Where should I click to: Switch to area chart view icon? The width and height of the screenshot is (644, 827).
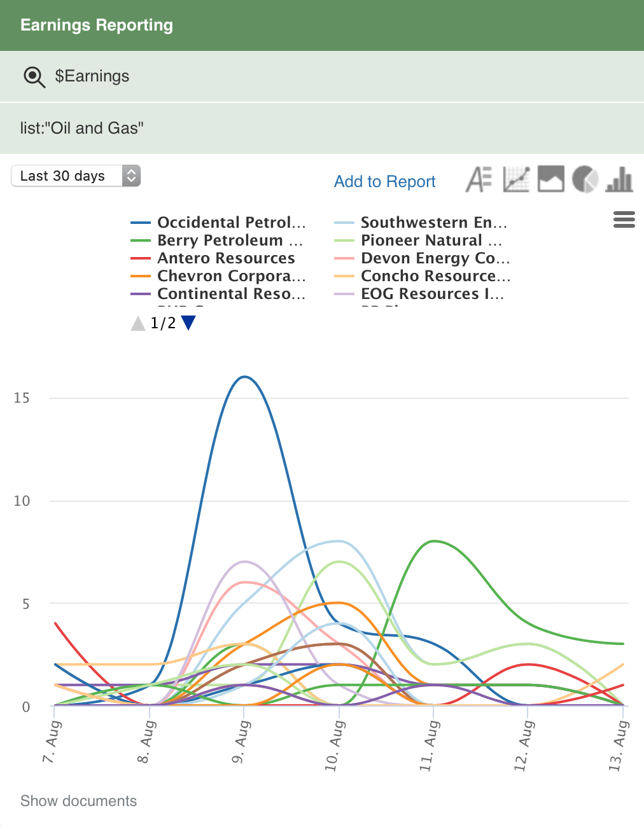coord(551,179)
